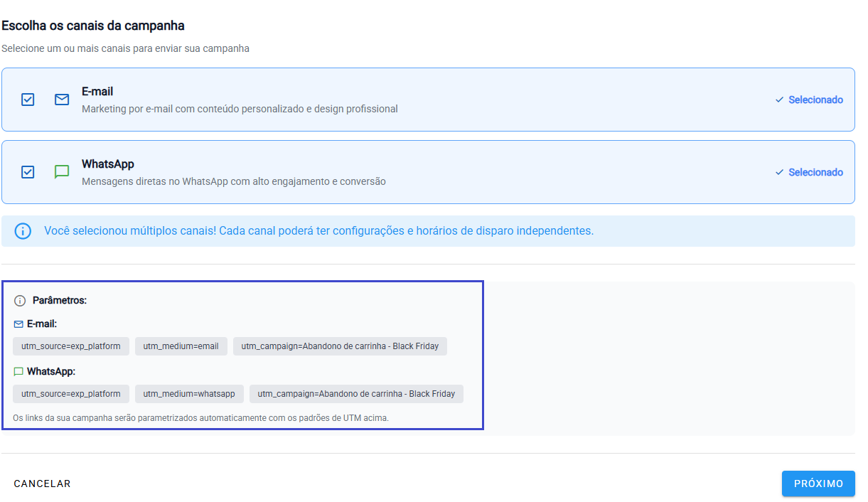Click small envelope icon in Parâmetros section
The image size is (868, 502).
tap(18, 324)
